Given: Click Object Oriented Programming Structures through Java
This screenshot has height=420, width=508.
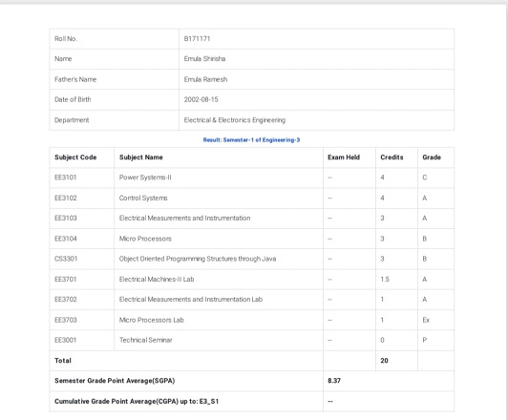Looking at the screenshot, I should click(198, 259).
